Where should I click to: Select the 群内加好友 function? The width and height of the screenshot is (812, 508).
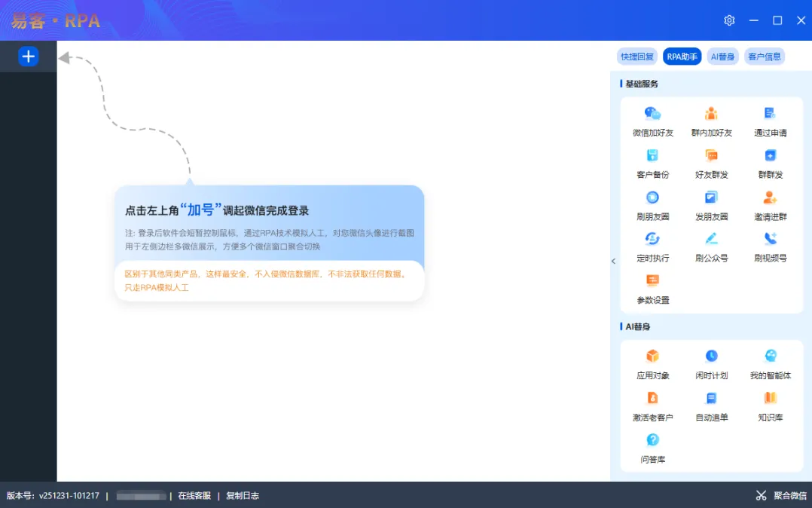[710, 121]
